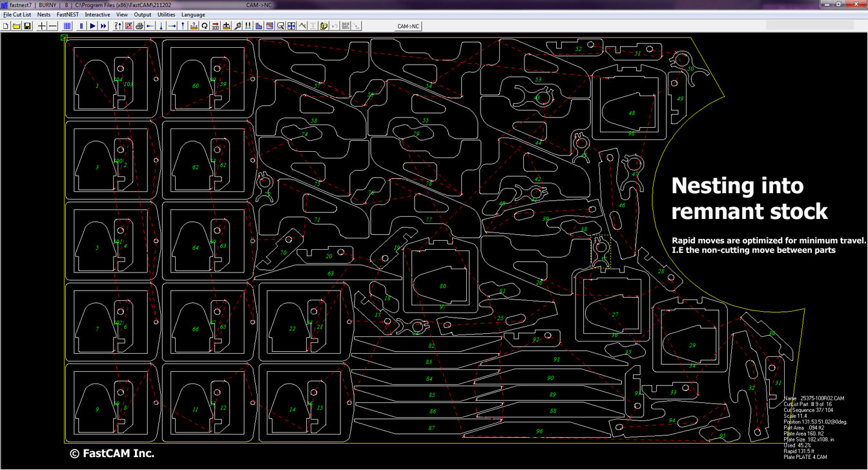
Task: Open the Nests menu
Action: (44, 14)
